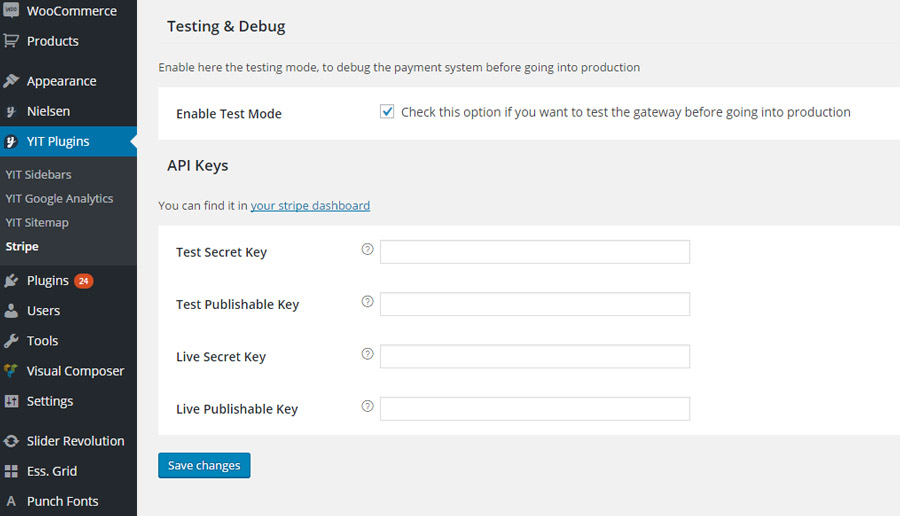Focus the Live Publishable Key field

pyautogui.click(x=535, y=409)
